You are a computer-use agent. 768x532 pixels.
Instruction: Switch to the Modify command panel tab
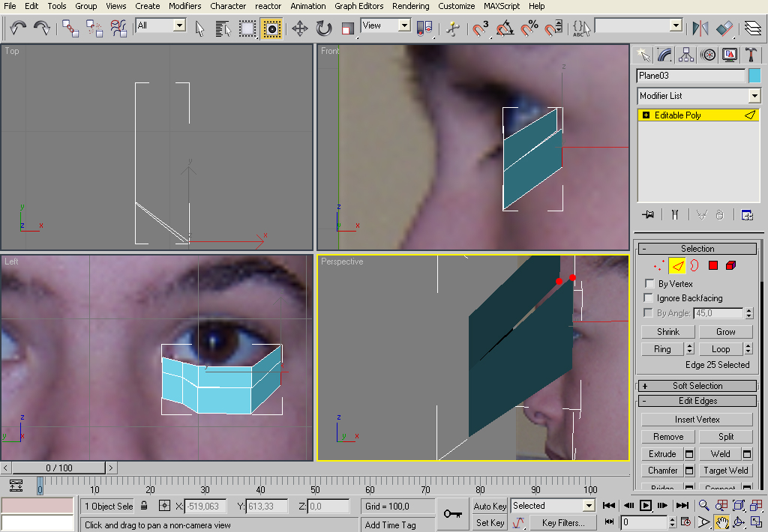point(664,55)
